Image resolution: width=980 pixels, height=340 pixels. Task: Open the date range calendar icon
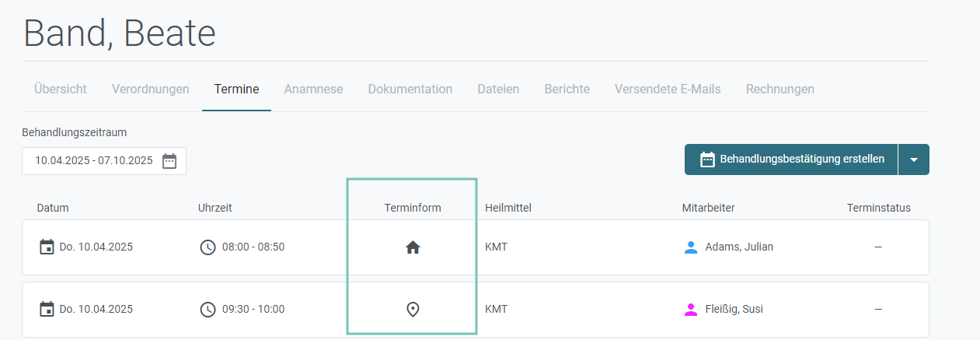pyautogui.click(x=169, y=161)
